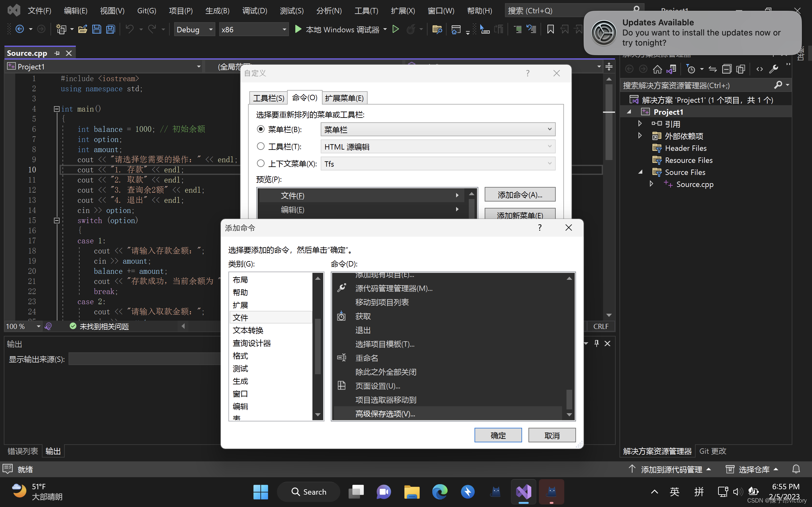
Task: Select '添加命令' 确定 button
Action: click(498, 435)
